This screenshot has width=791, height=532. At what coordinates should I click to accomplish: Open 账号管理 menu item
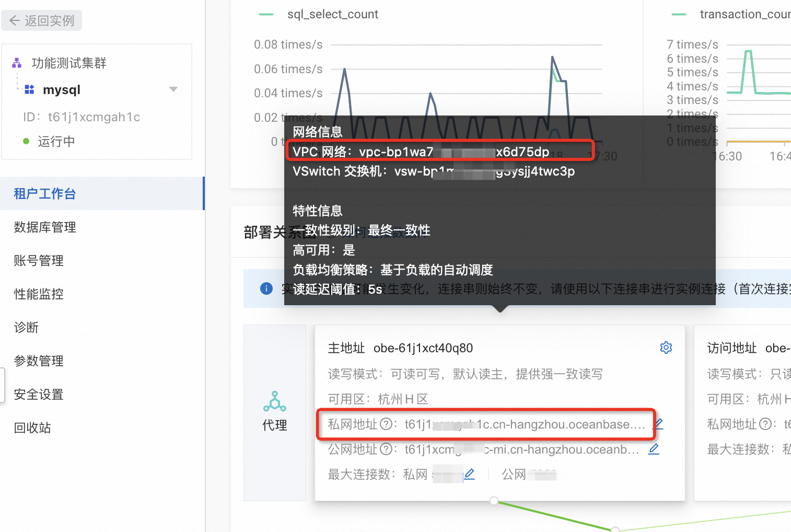pos(102,260)
